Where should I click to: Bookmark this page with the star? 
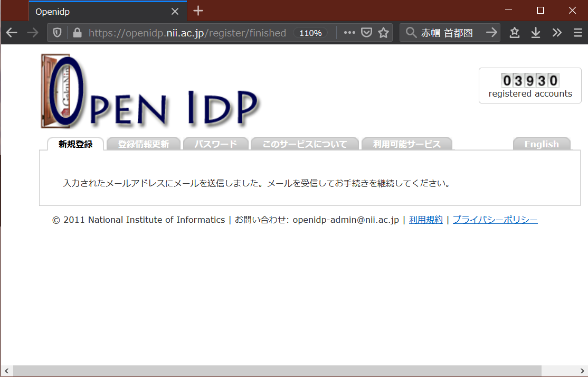point(383,33)
